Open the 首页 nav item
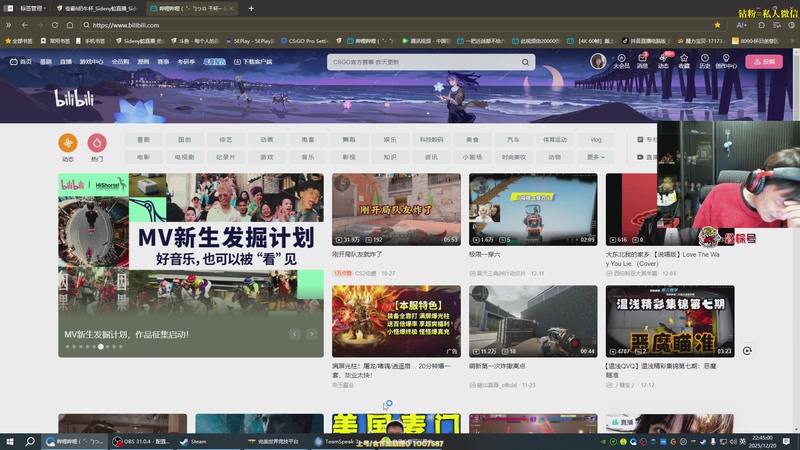800x450 pixels. pos(21,62)
